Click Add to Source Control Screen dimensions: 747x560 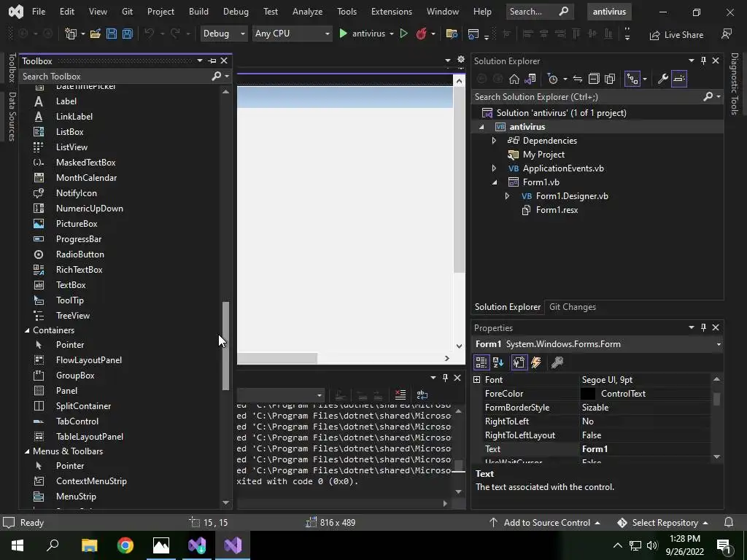coord(545,522)
